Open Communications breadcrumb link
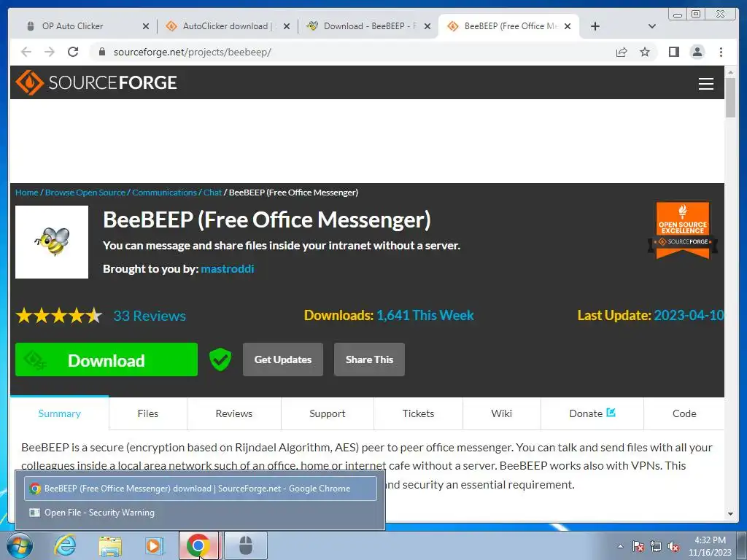Image resolution: width=747 pixels, height=560 pixels. tap(164, 192)
